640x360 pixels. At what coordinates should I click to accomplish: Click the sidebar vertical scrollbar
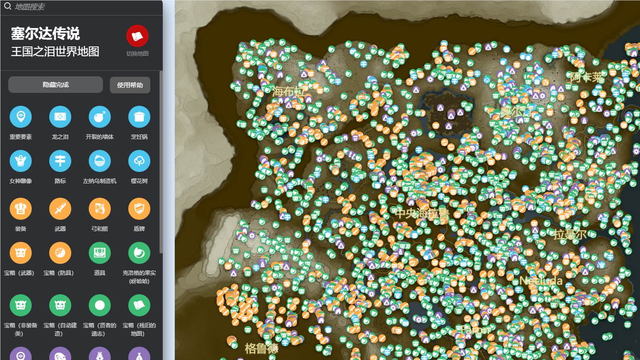pos(161,163)
